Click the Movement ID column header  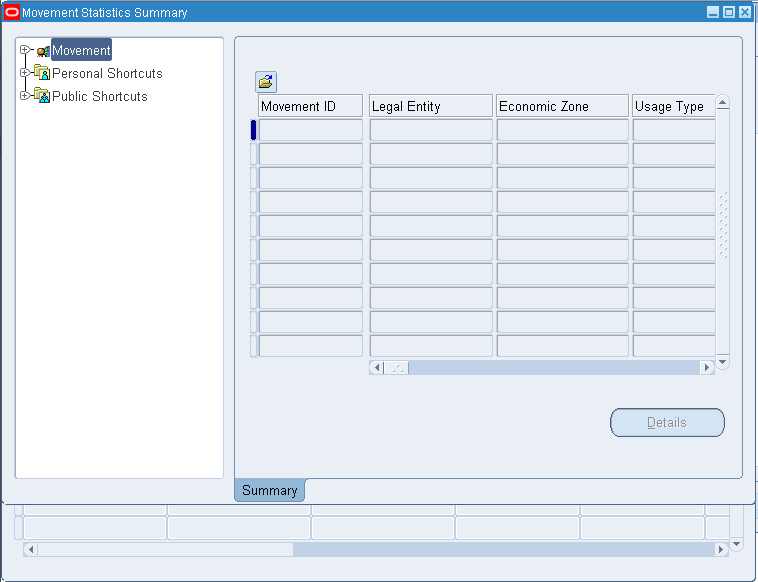pos(310,106)
